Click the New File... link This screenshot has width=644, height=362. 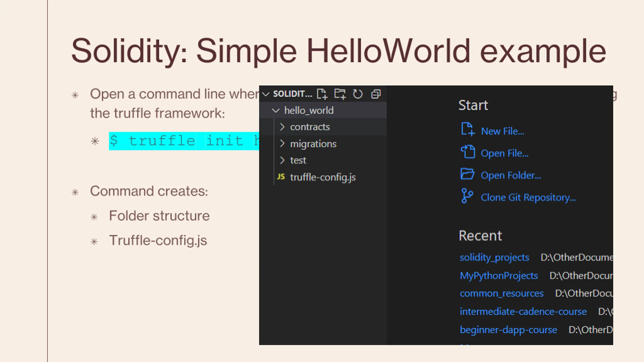[x=503, y=131]
